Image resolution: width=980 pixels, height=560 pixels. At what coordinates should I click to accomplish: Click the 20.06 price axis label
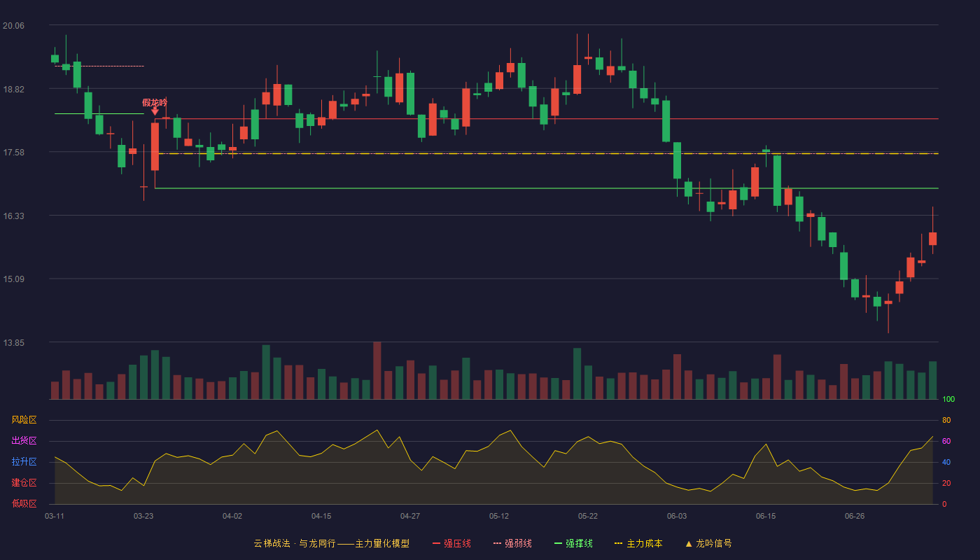pos(13,26)
